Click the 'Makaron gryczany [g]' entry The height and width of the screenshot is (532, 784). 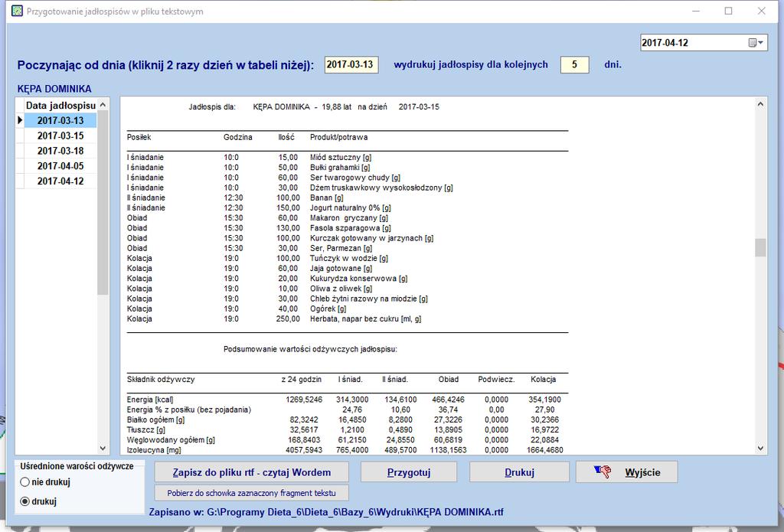point(349,218)
